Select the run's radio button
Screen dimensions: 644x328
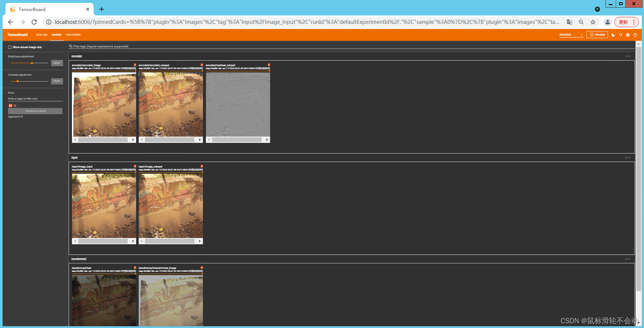coord(15,105)
